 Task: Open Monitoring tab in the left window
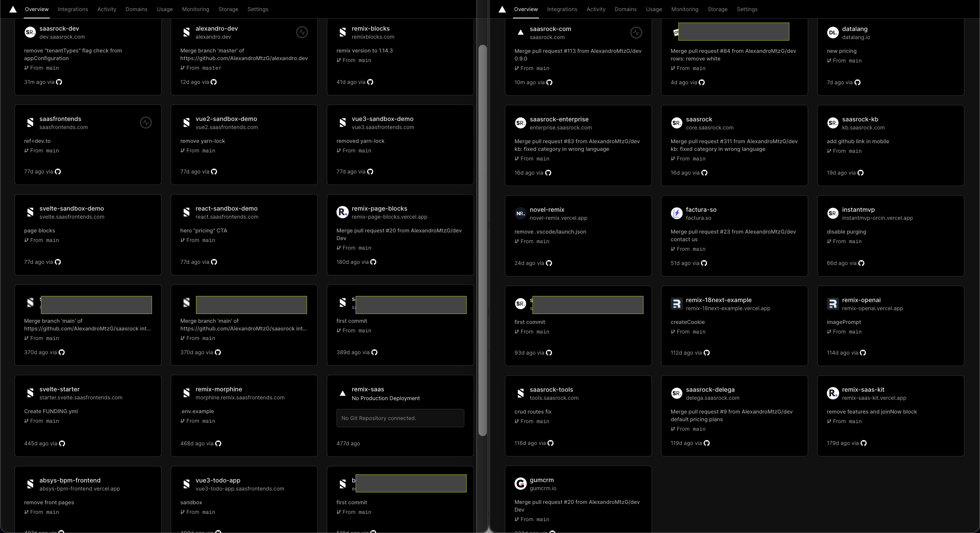click(196, 9)
